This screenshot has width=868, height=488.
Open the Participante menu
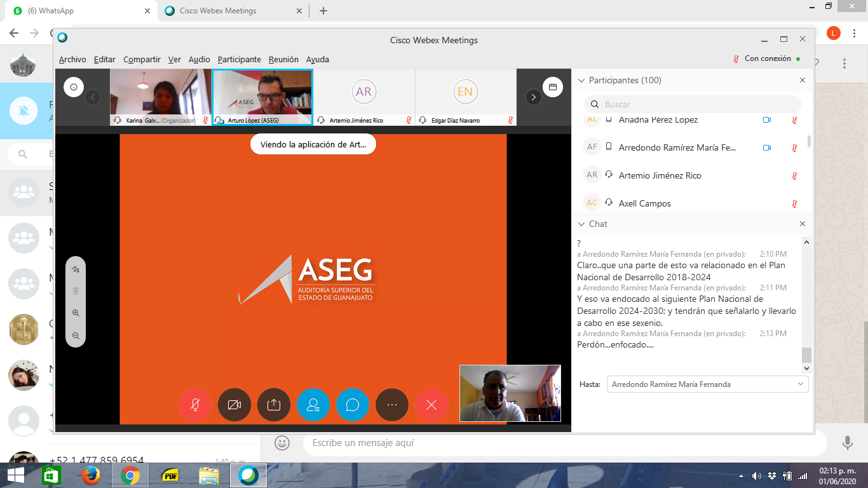tap(239, 59)
